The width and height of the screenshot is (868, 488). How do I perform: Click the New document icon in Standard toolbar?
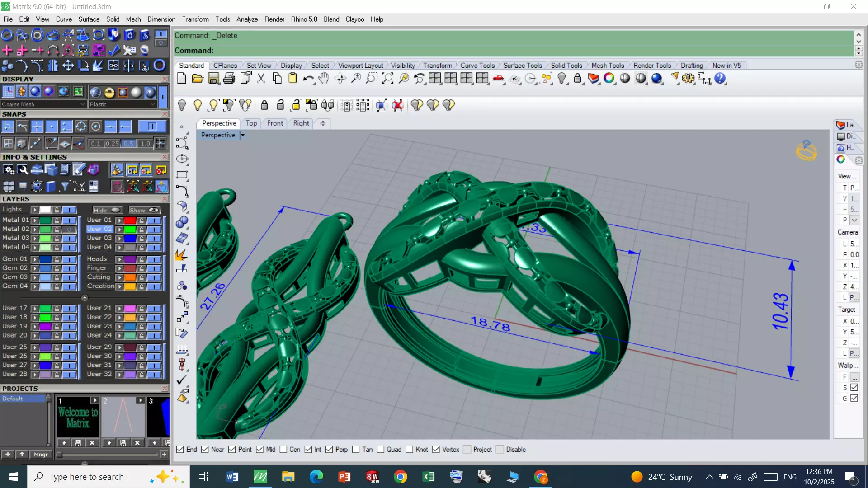click(x=182, y=79)
